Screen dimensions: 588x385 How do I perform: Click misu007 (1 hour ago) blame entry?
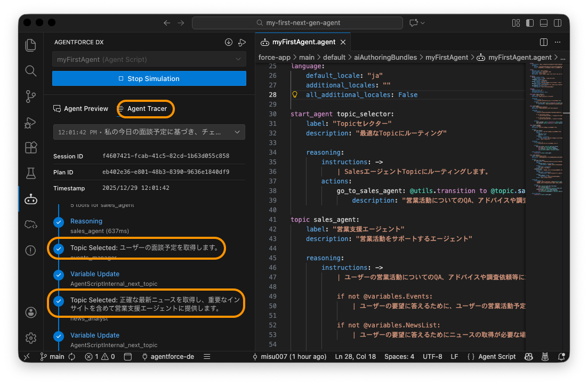coord(289,357)
